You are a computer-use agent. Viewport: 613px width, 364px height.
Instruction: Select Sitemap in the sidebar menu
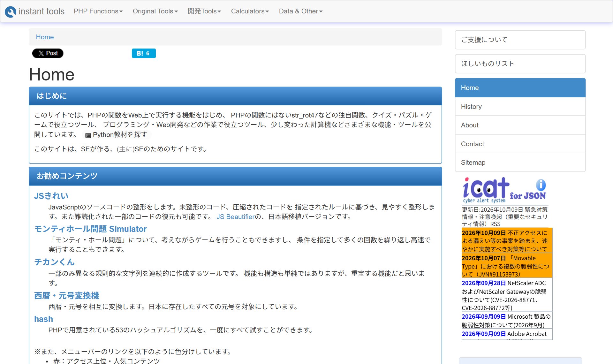[x=520, y=163]
